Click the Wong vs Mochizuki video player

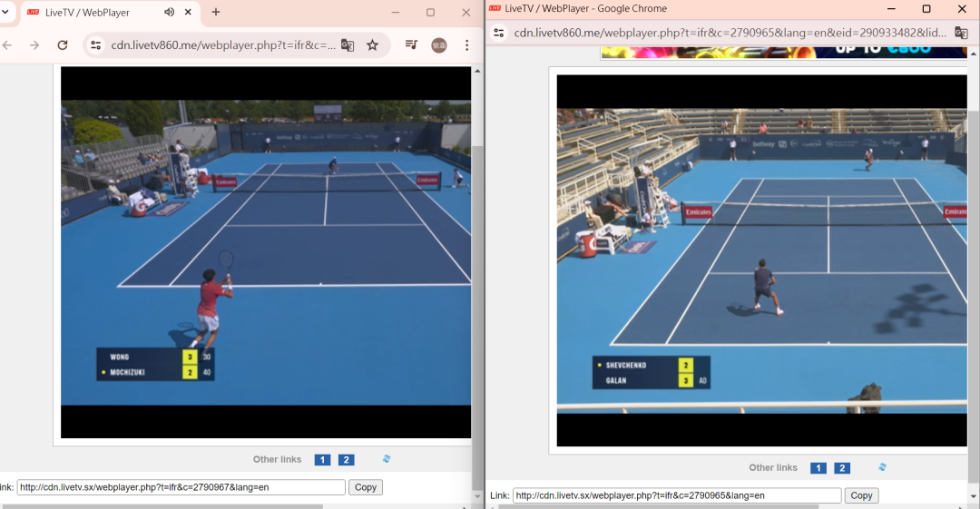[x=266, y=252]
